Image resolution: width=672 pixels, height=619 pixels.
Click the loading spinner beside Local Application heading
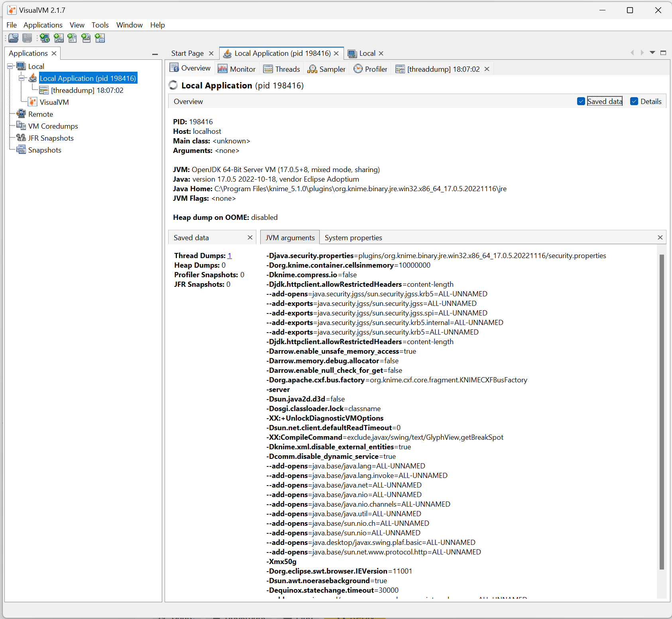point(173,85)
